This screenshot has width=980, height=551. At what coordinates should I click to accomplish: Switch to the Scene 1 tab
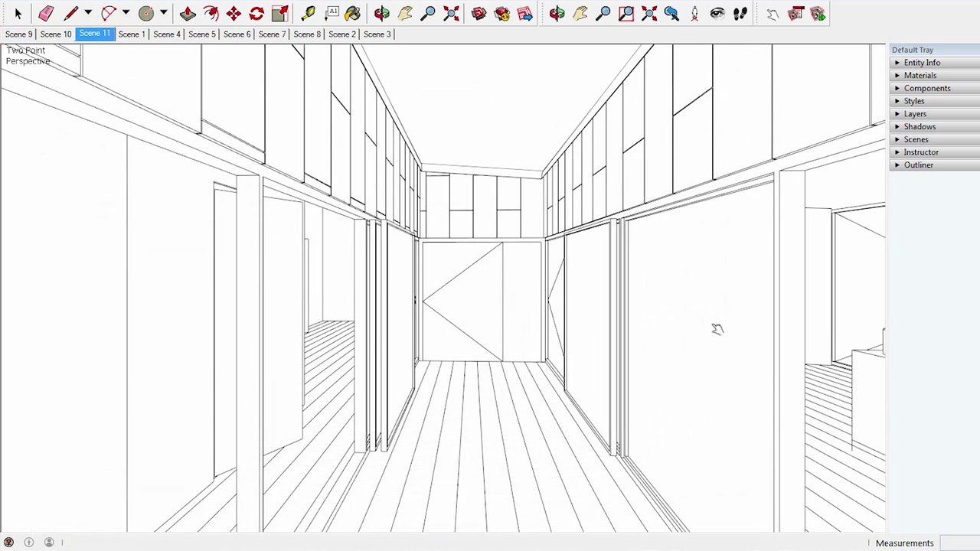coord(132,34)
